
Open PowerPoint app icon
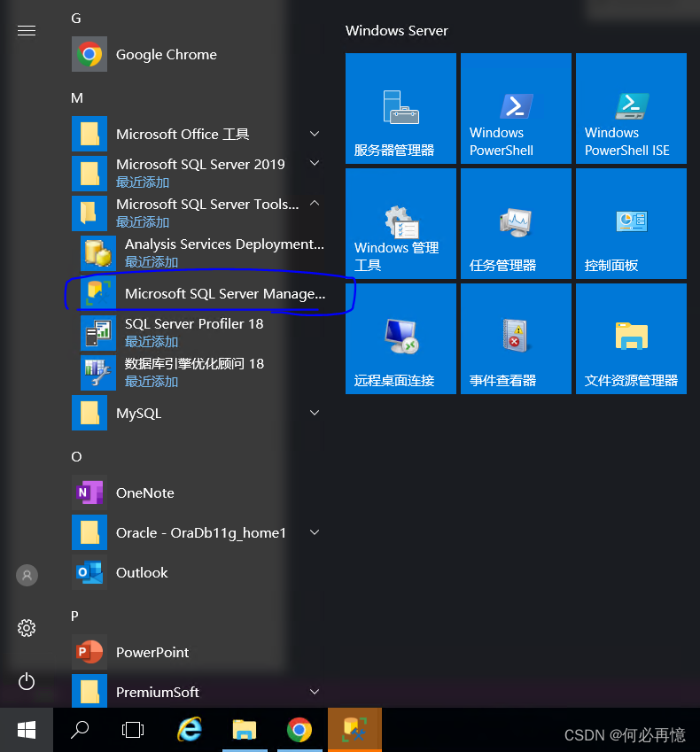coord(89,652)
